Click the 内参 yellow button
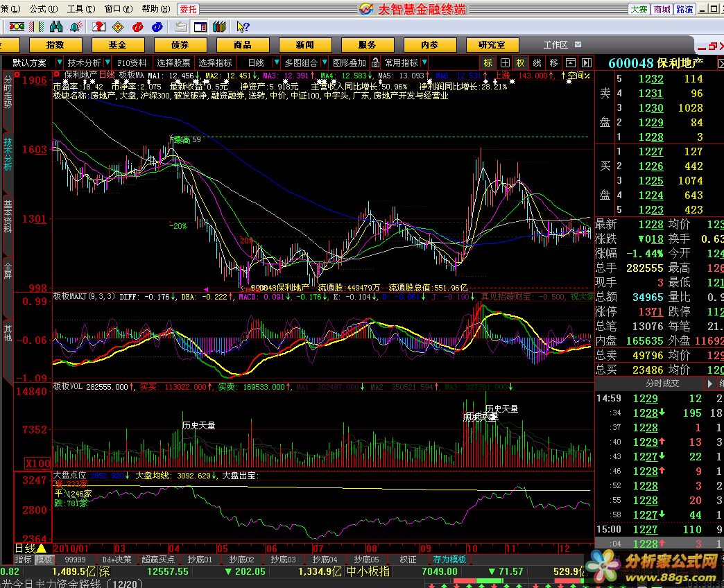The width and height of the screenshot is (724, 588). tap(430, 45)
